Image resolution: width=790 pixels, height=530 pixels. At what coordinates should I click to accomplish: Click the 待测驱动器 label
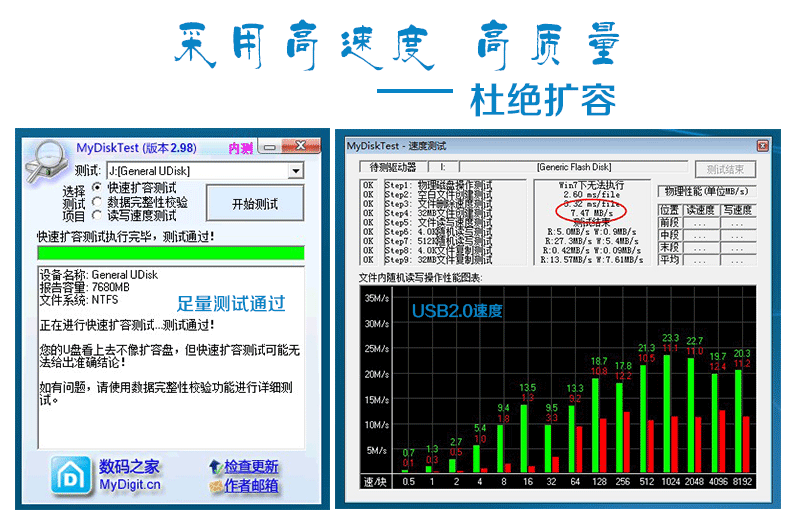(393, 167)
